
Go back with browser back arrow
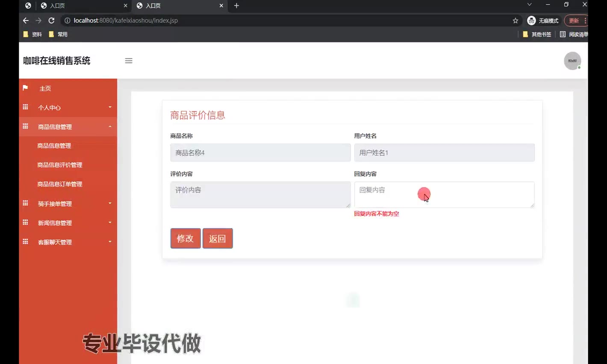[26, 21]
